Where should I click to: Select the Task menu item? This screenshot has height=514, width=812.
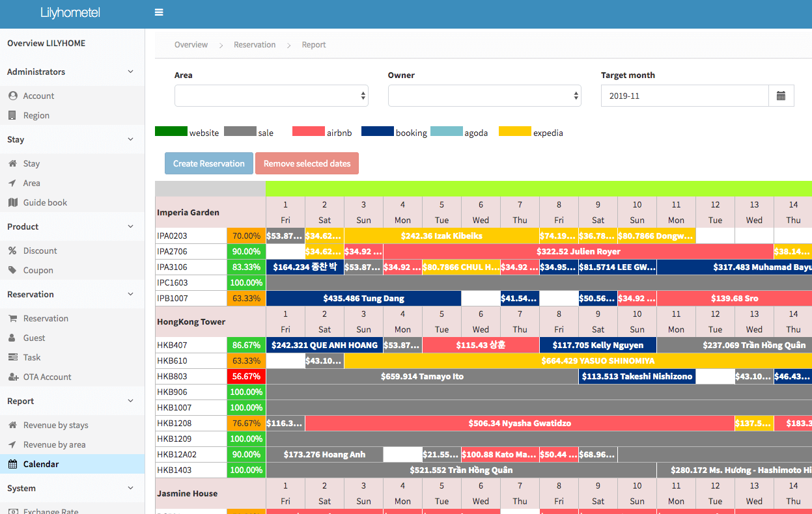[x=32, y=357]
